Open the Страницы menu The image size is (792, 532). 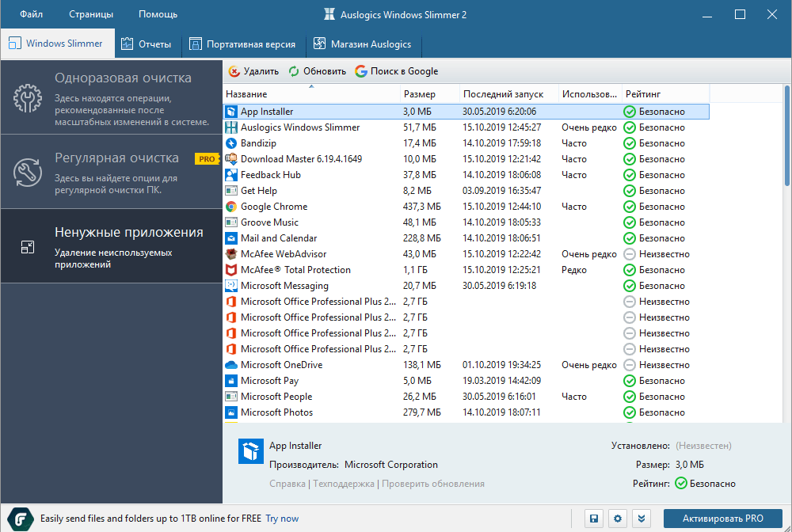tap(91, 14)
